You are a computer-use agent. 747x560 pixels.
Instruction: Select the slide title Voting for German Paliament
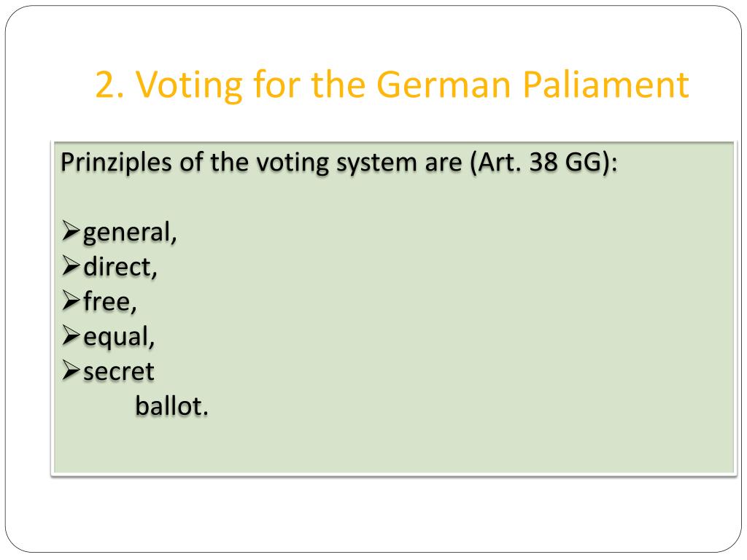pos(392,85)
